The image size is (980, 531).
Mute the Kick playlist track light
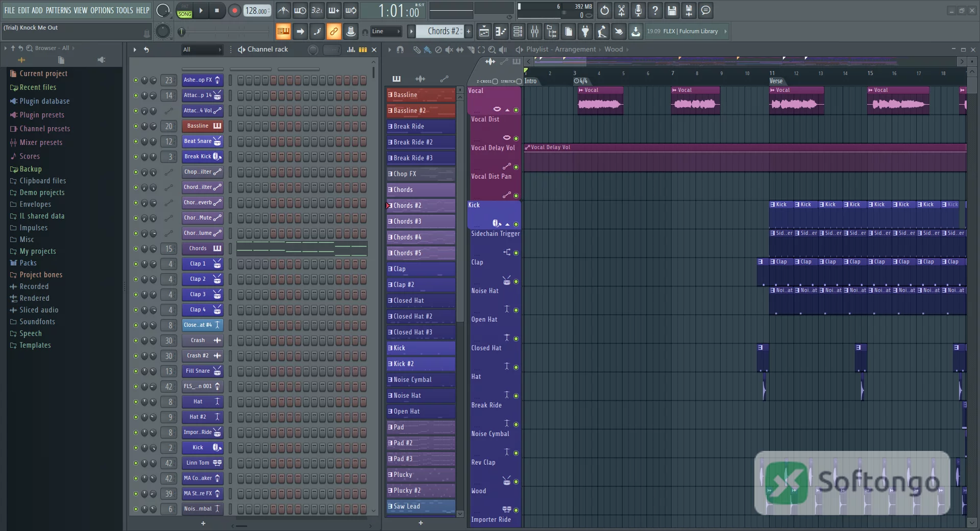(516, 224)
